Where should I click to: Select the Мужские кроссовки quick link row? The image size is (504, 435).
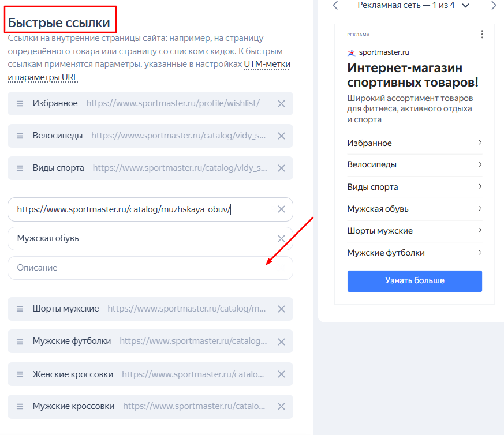coord(150,406)
